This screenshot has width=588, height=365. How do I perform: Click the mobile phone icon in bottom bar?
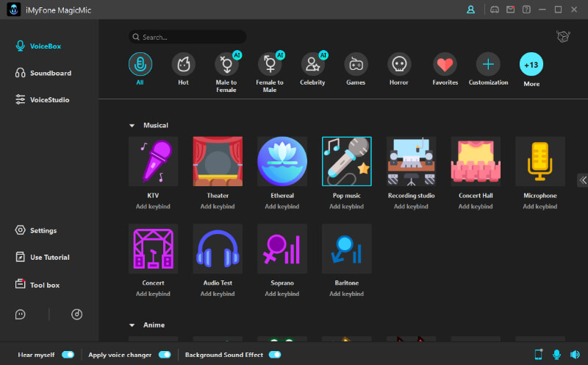[x=539, y=354]
